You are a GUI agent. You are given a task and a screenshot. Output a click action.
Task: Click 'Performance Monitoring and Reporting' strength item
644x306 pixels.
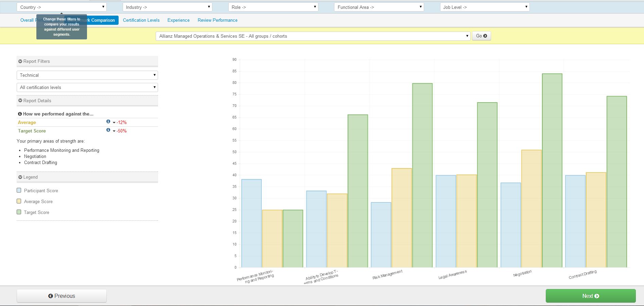[x=62, y=150]
